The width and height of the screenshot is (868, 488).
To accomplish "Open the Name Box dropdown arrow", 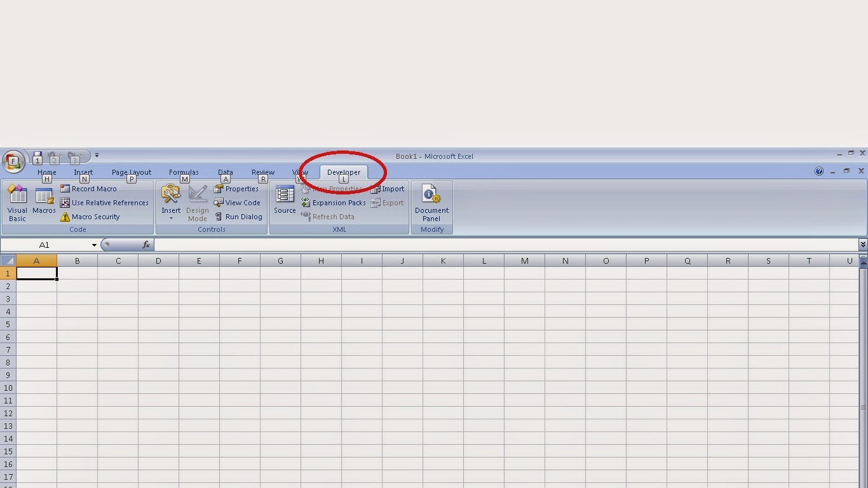I will 94,245.
